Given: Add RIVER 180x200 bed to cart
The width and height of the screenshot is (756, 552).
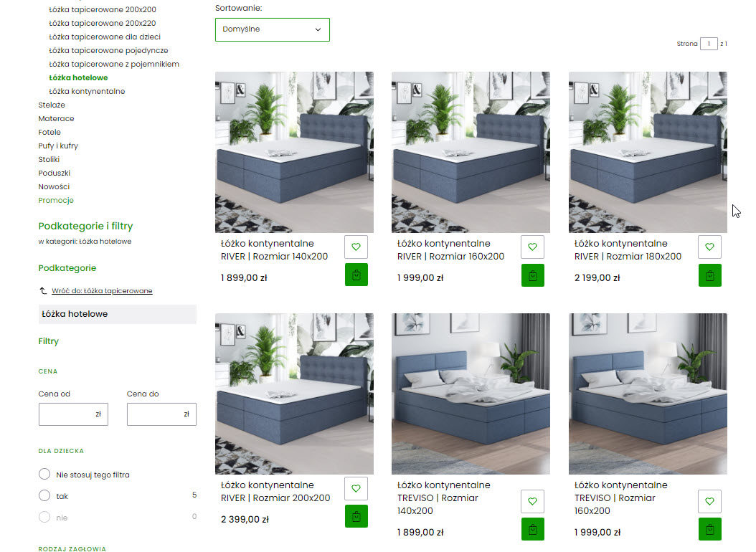Looking at the screenshot, I should click(x=709, y=275).
